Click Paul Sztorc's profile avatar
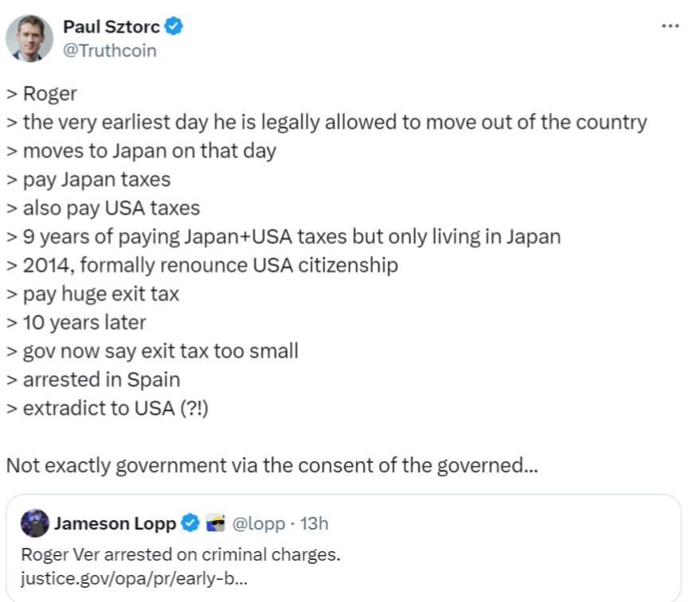This screenshot has height=602, width=700. point(29,37)
